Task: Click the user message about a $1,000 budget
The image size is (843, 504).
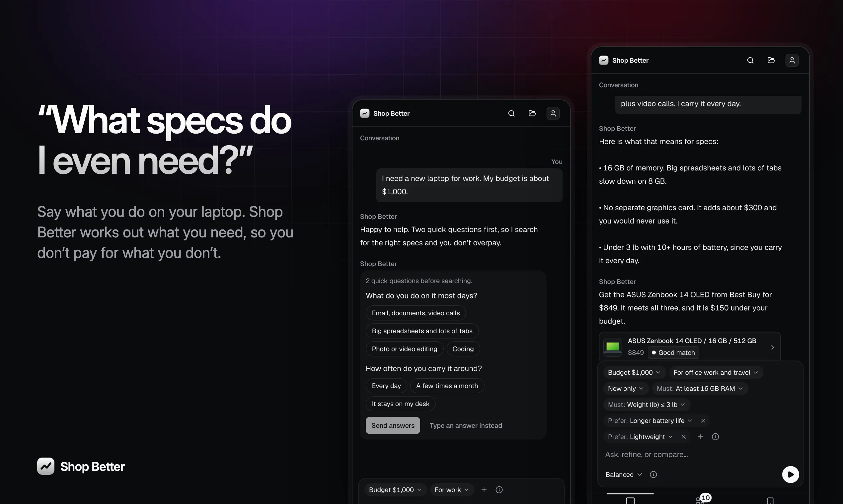Action: (469, 185)
